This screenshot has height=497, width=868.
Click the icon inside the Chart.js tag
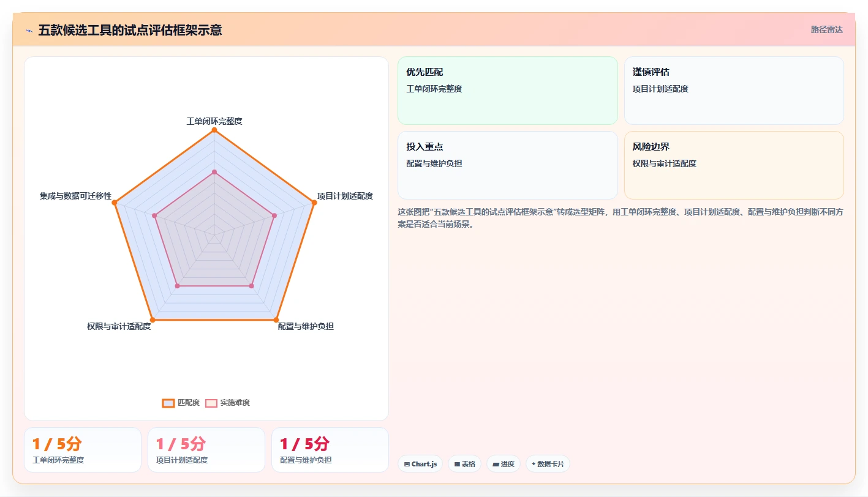407,464
